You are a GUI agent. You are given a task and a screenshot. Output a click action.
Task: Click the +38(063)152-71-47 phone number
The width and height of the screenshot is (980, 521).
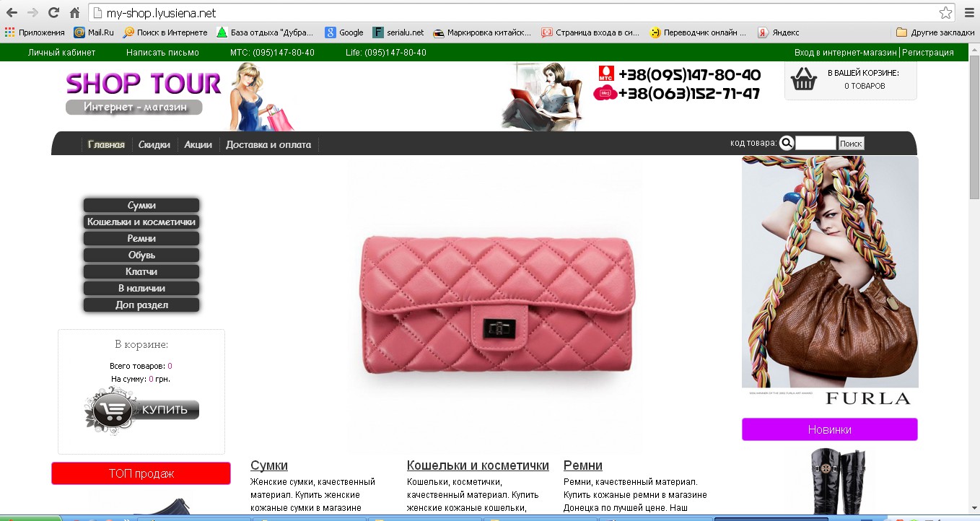point(689,94)
